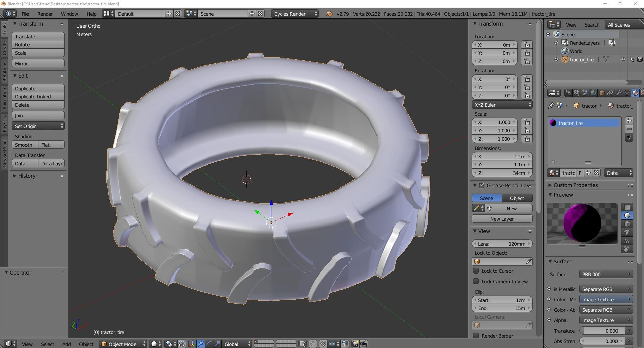The image size is (644, 348).
Task: Open Constraints properties chain tab
Action: click(610, 93)
